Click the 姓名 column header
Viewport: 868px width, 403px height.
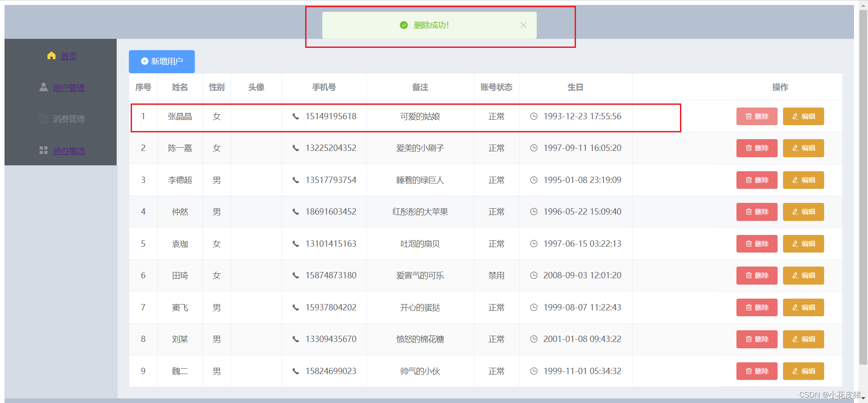180,87
